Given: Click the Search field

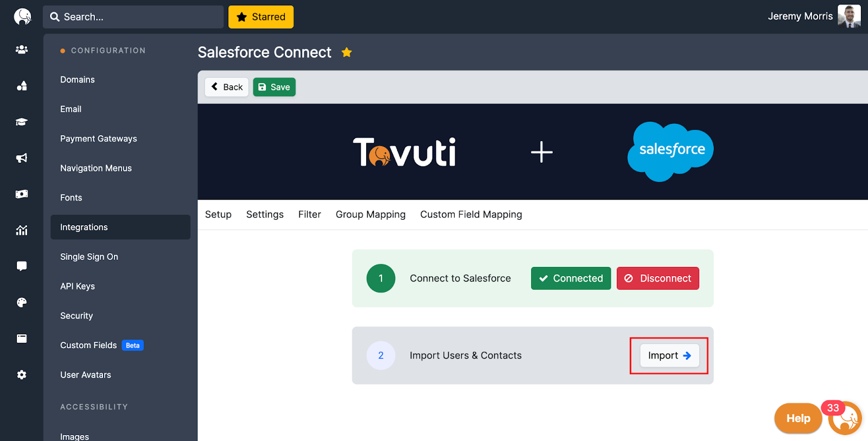Looking at the screenshot, I should click(x=133, y=17).
